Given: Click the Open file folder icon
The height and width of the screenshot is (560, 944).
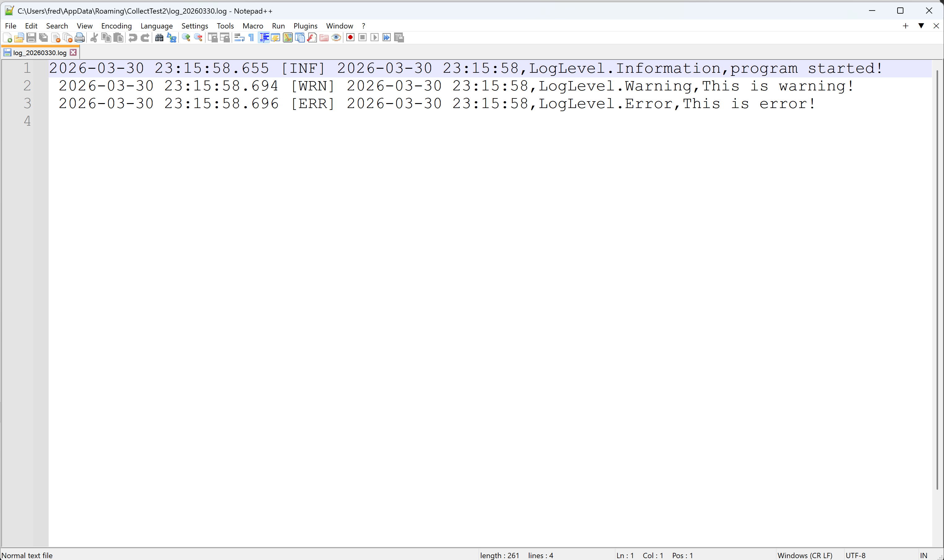Looking at the screenshot, I should 19,37.
